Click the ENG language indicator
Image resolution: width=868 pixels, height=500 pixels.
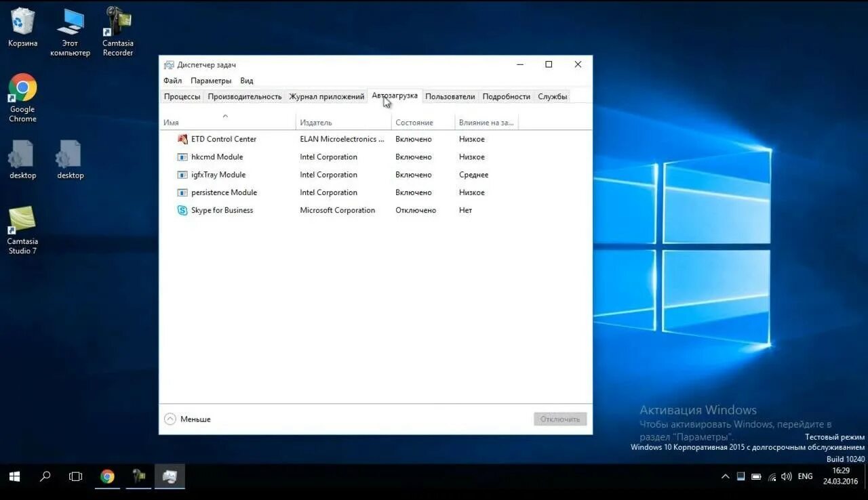[x=804, y=476]
